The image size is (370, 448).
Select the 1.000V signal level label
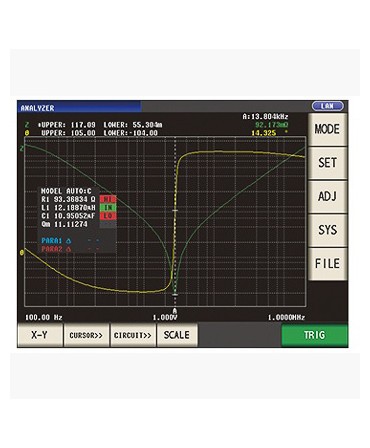pos(165,318)
